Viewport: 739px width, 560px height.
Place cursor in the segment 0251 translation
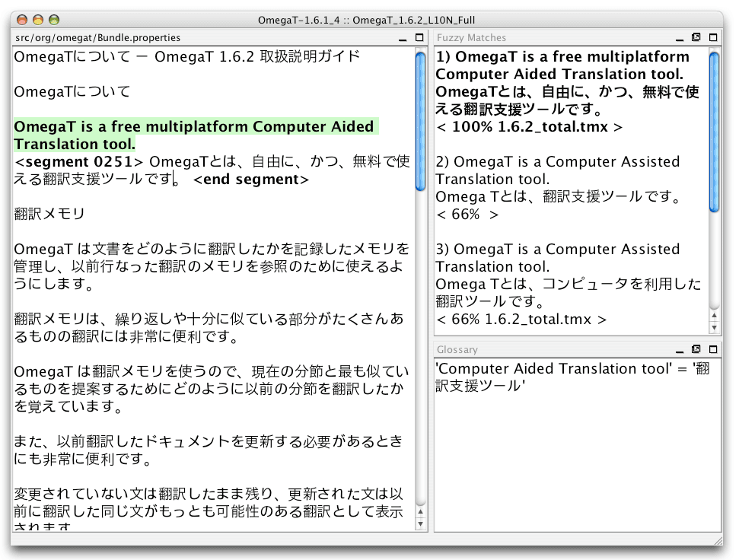point(228,161)
